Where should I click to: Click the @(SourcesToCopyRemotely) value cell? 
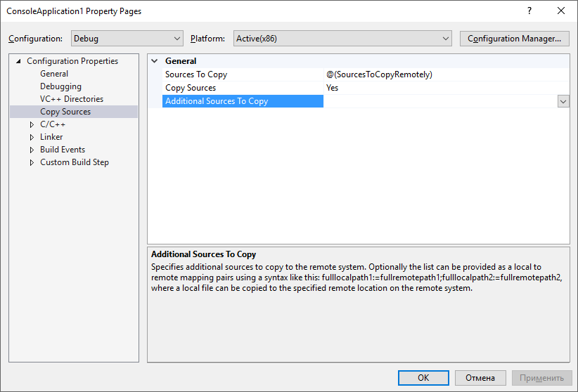[447, 74]
